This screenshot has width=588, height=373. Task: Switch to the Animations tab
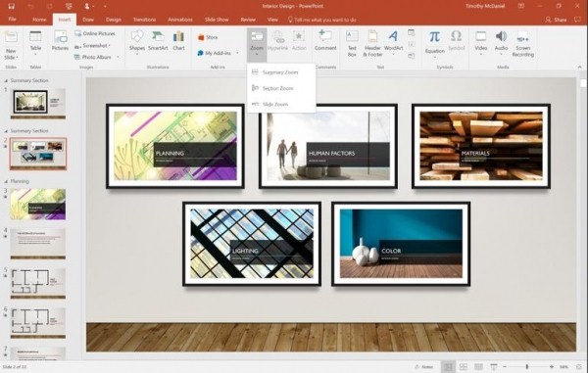pyautogui.click(x=180, y=20)
